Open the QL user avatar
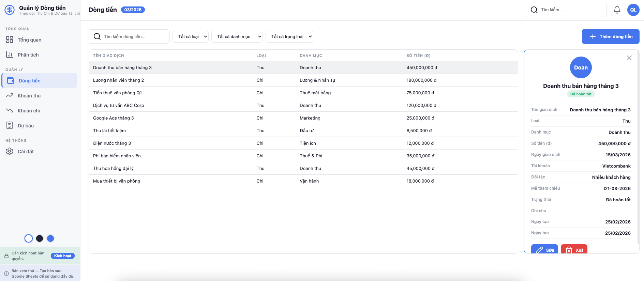 coord(633,10)
